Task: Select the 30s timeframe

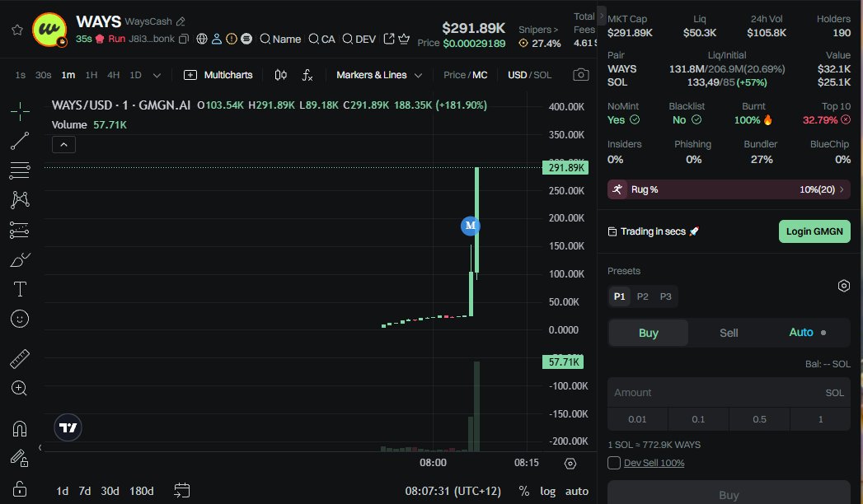Action: click(43, 75)
